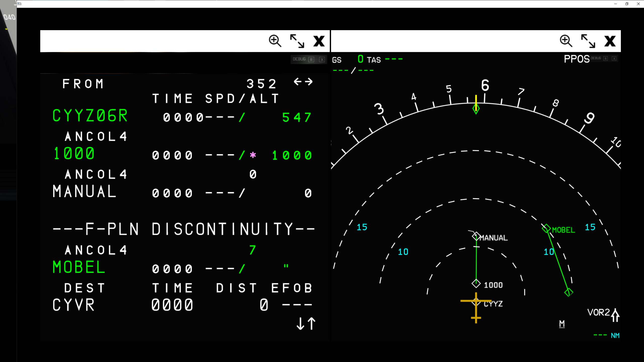Close the ND panel with the X icon
The height and width of the screenshot is (362, 644).
point(610,41)
